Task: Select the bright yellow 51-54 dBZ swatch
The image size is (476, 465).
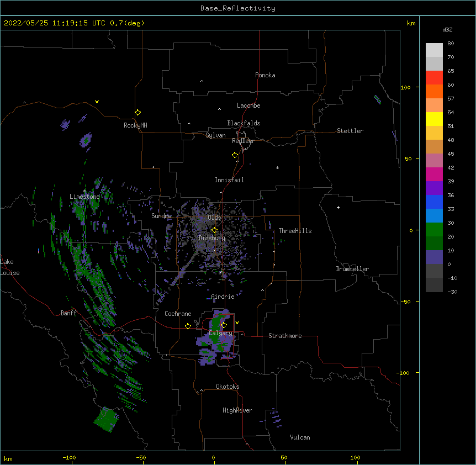Action: tap(434, 119)
